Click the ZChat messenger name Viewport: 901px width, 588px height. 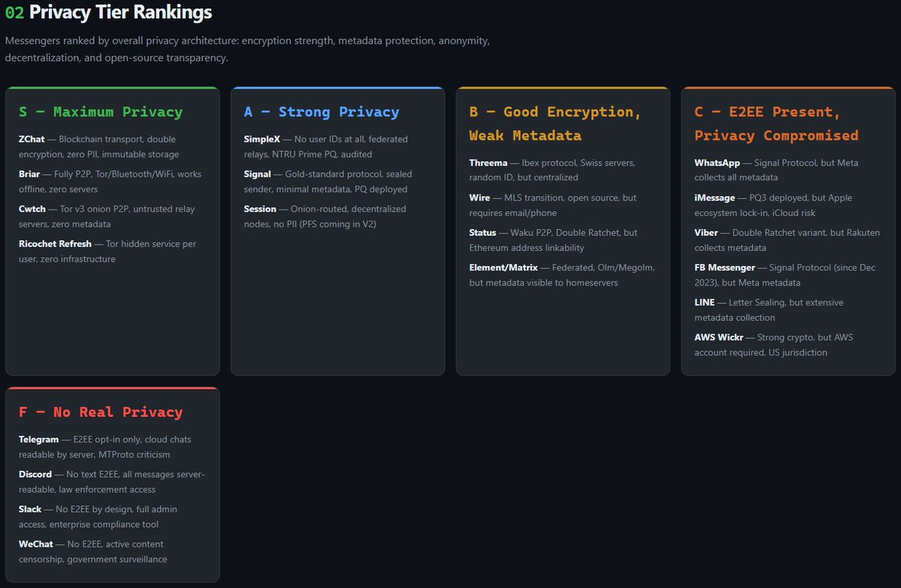point(32,139)
